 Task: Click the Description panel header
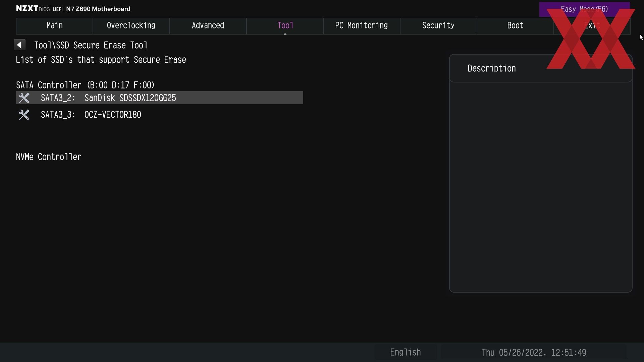click(541, 68)
